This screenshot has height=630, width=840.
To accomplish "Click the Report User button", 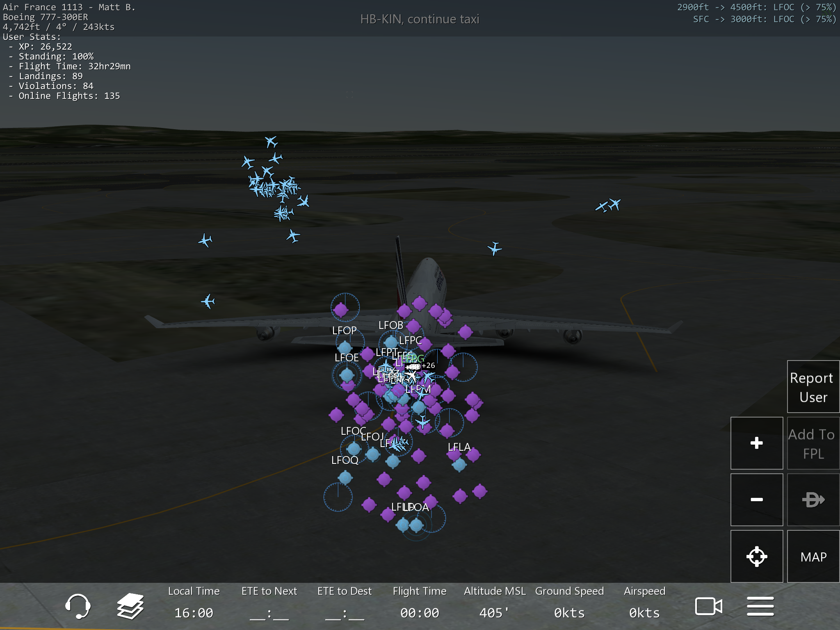I will [813, 387].
